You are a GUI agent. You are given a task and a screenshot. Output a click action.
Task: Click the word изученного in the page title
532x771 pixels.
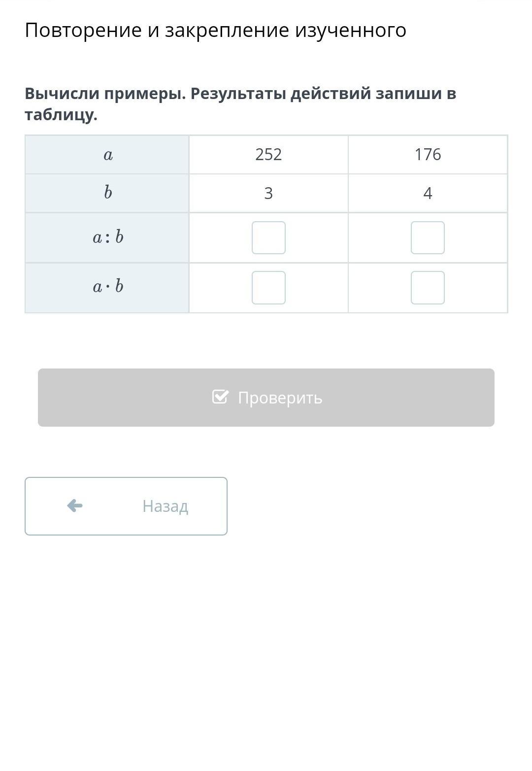pyautogui.click(x=351, y=31)
